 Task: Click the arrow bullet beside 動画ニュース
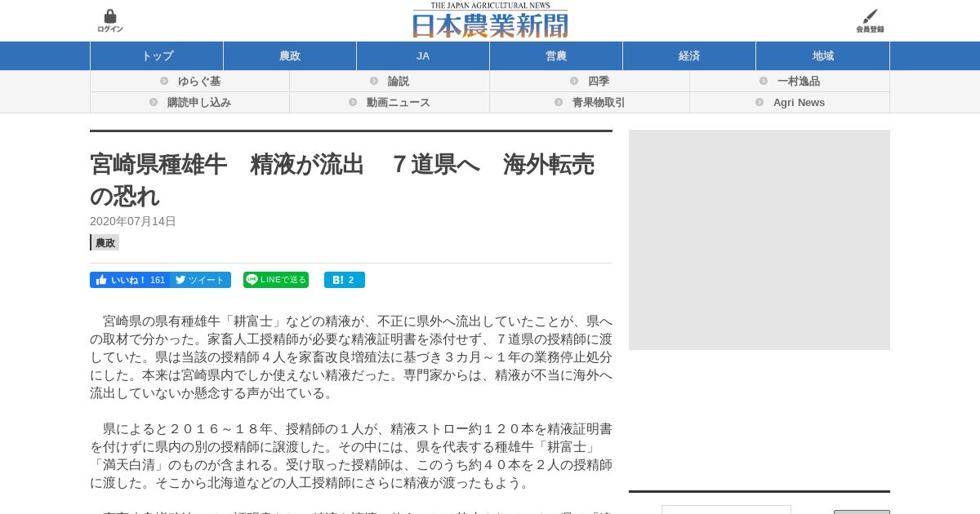pyautogui.click(x=353, y=102)
